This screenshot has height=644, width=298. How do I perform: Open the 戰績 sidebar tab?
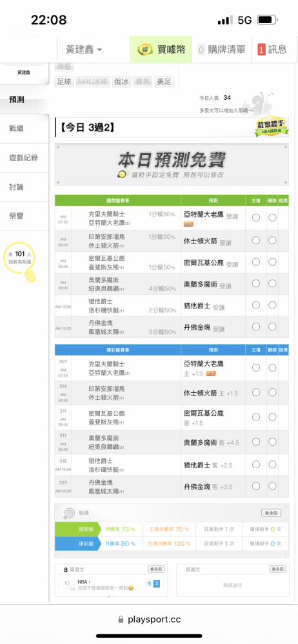point(25,129)
